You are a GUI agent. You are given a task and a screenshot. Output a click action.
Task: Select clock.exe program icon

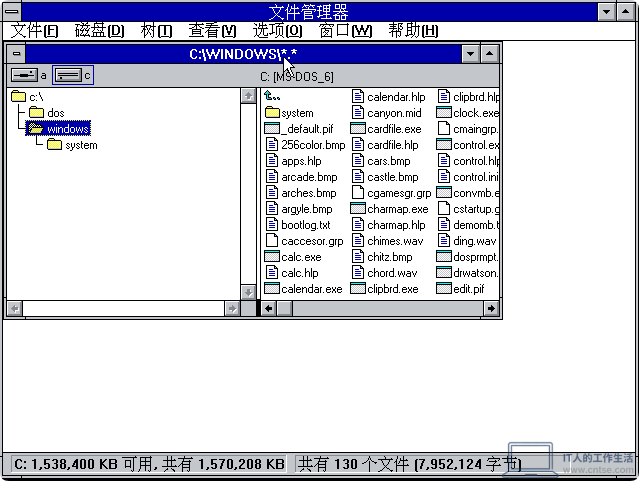pos(444,113)
